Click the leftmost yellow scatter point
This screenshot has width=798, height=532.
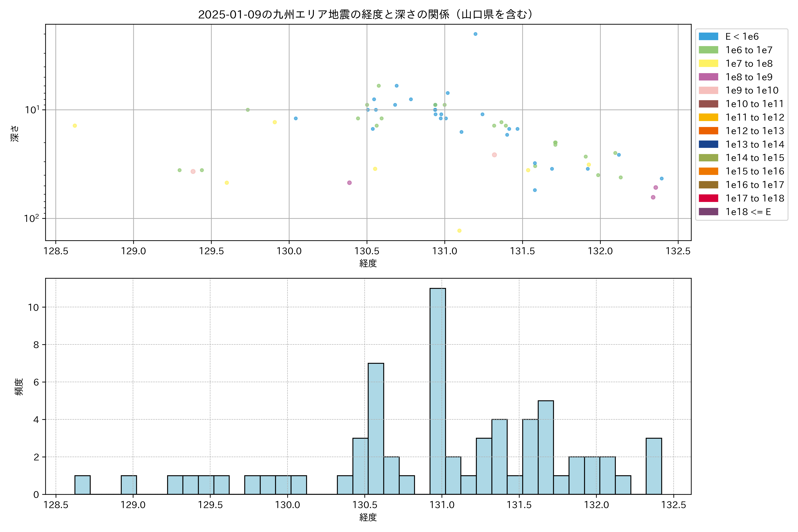[75, 125]
